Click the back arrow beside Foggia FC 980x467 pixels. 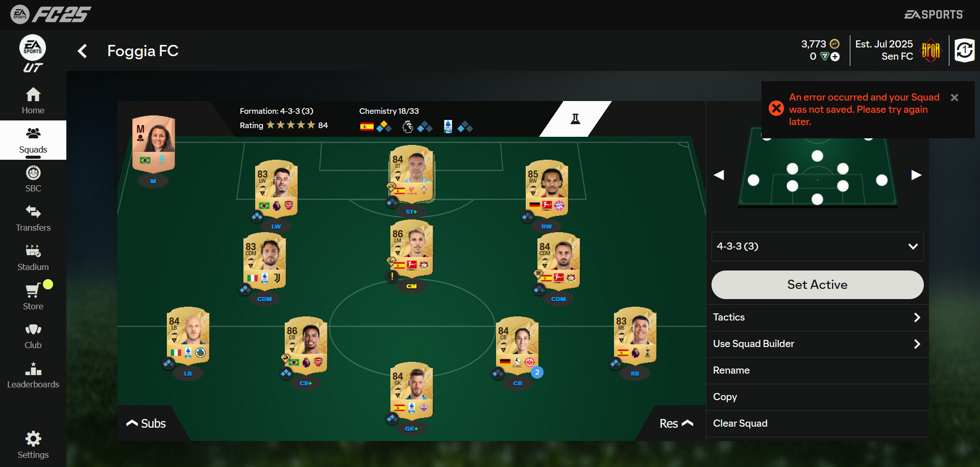pyautogui.click(x=82, y=51)
